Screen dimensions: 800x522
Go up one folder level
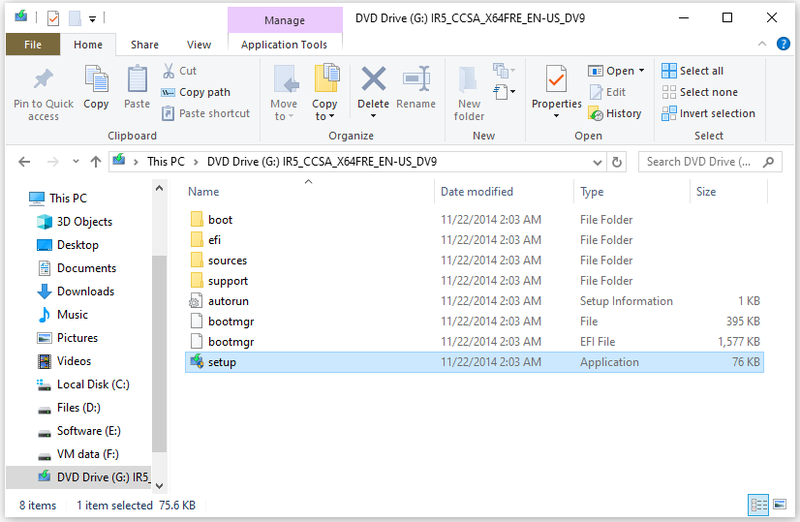(95, 162)
